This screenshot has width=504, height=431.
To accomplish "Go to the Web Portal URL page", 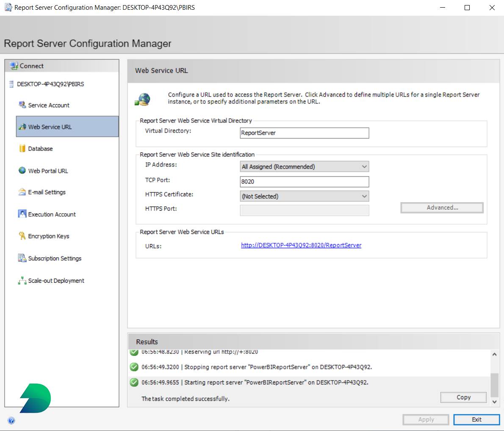I will click(x=47, y=170).
